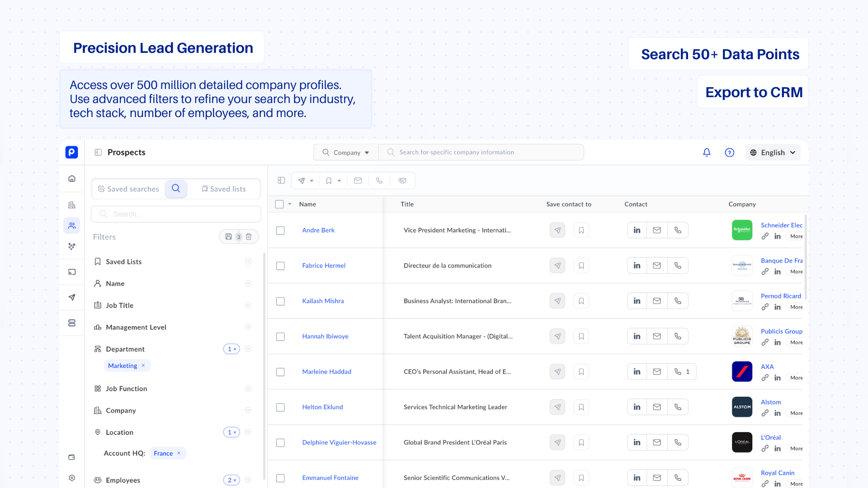Expand the Job Title filter
The height and width of the screenshot is (488, 868).
(x=248, y=305)
